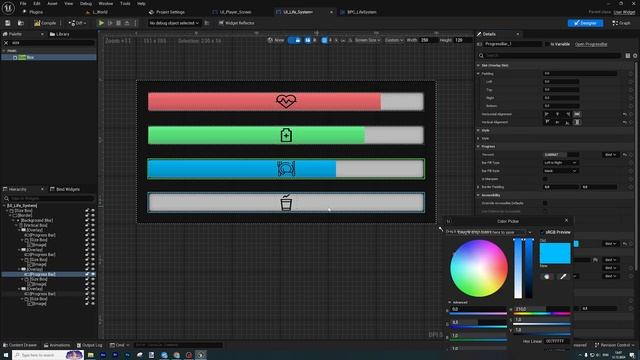Screen dimensions: 640x360
Task: Set horizontal alignment to fill
Action: (577, 114)
